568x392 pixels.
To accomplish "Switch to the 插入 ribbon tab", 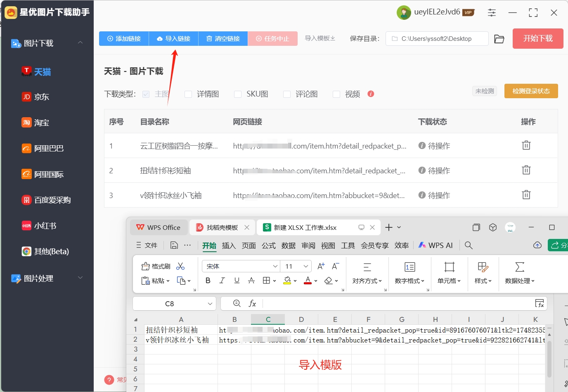I will (x=229, y=246).
